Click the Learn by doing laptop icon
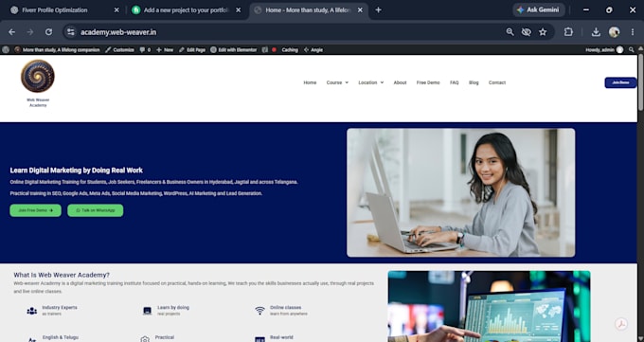 pos(147,311)
